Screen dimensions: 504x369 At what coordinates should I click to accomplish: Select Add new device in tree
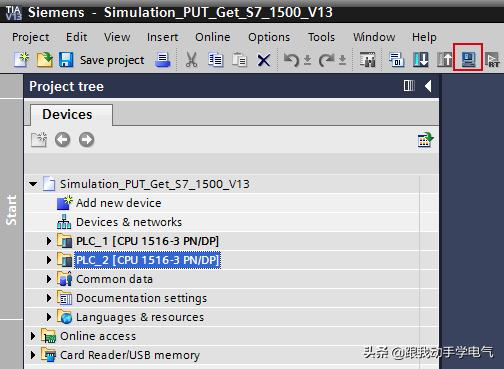pyautogui.click(x=118, y=203)
